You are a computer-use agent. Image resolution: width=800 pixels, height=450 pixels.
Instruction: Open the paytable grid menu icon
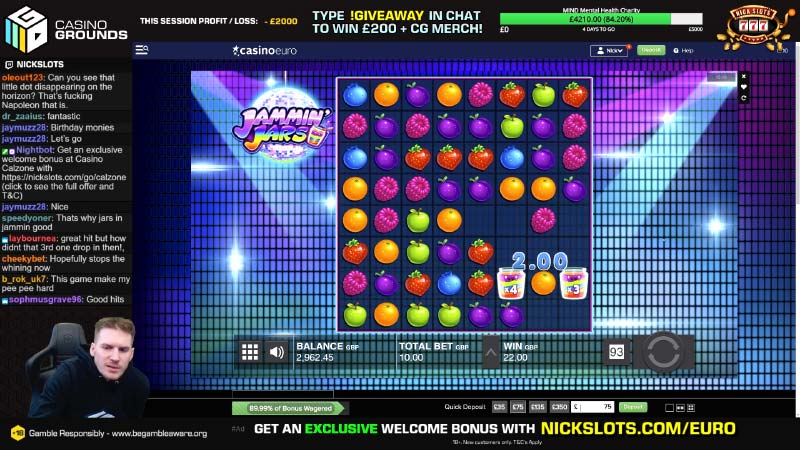pyautogui.click(x=250, y=352)
